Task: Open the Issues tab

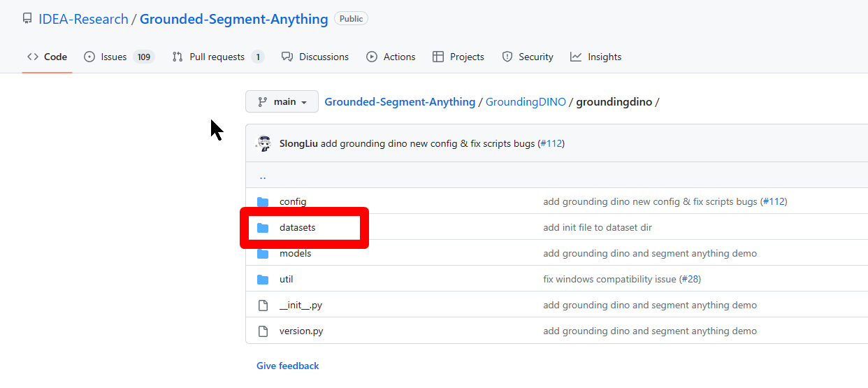Action: click(x=118, y=57)
